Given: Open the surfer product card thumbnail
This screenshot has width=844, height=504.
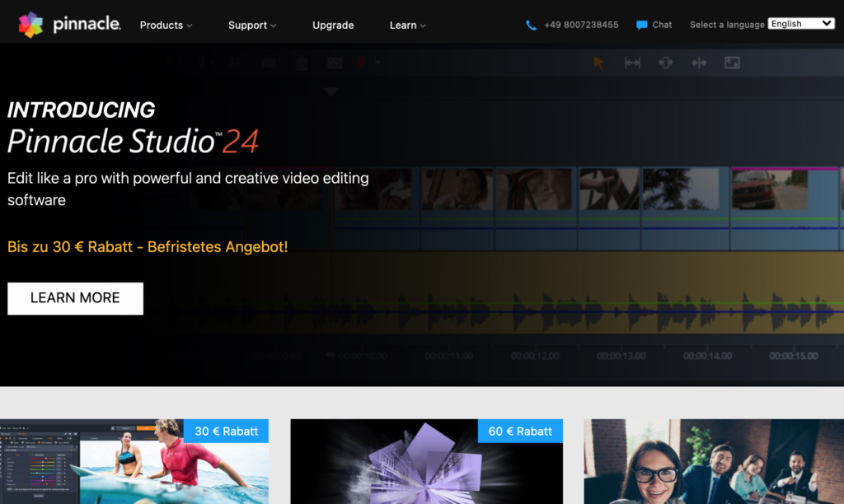Looking at the screenshot, I should [134, 461].
